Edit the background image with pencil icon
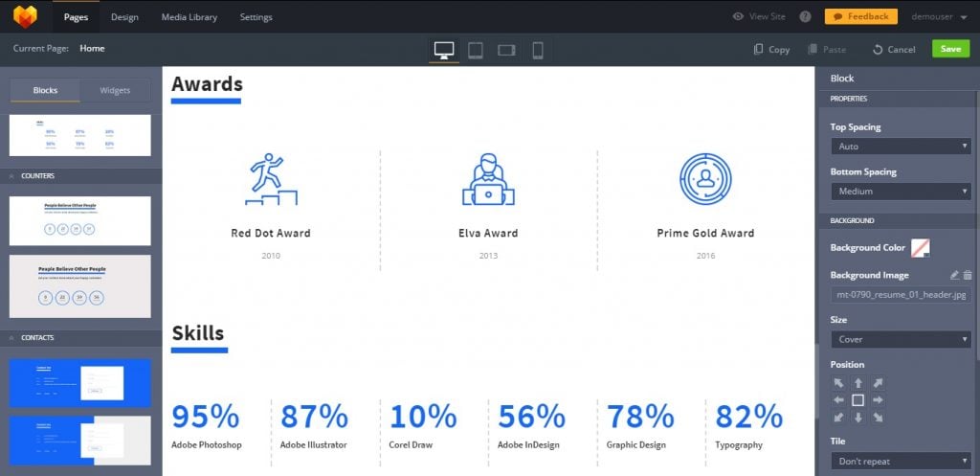 [953, 275]
